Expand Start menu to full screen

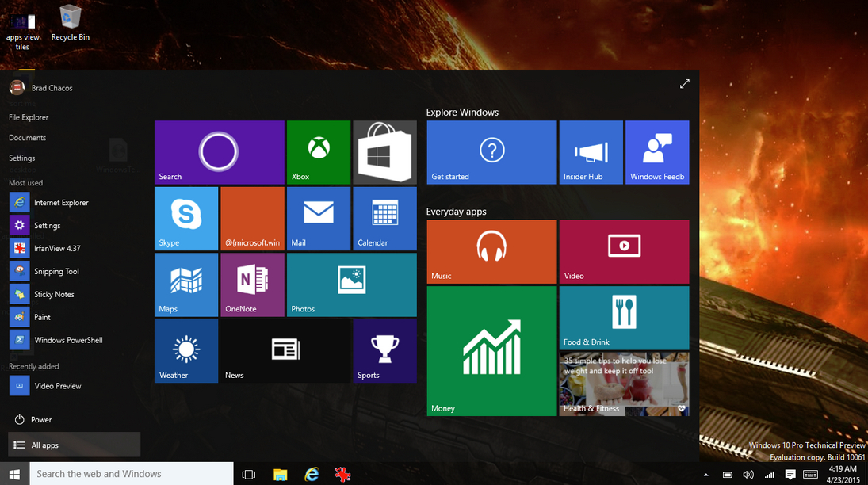[685, 83]
